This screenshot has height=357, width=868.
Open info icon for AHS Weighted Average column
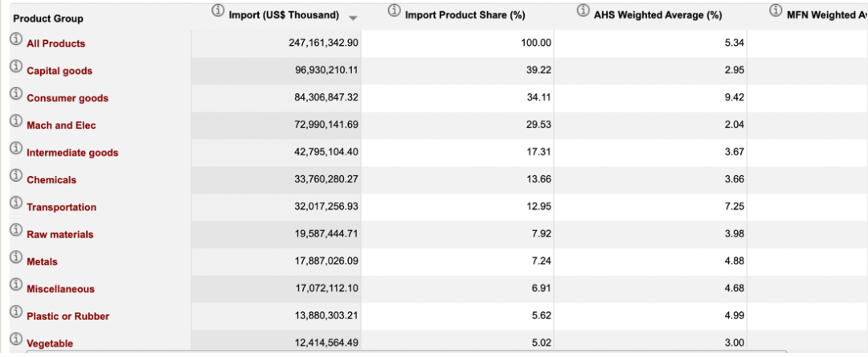click(x=583, y=10)
